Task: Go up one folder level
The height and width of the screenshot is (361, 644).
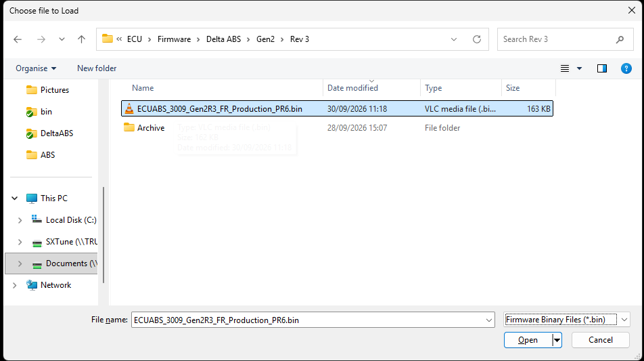Action: click(x=81, y=39)
